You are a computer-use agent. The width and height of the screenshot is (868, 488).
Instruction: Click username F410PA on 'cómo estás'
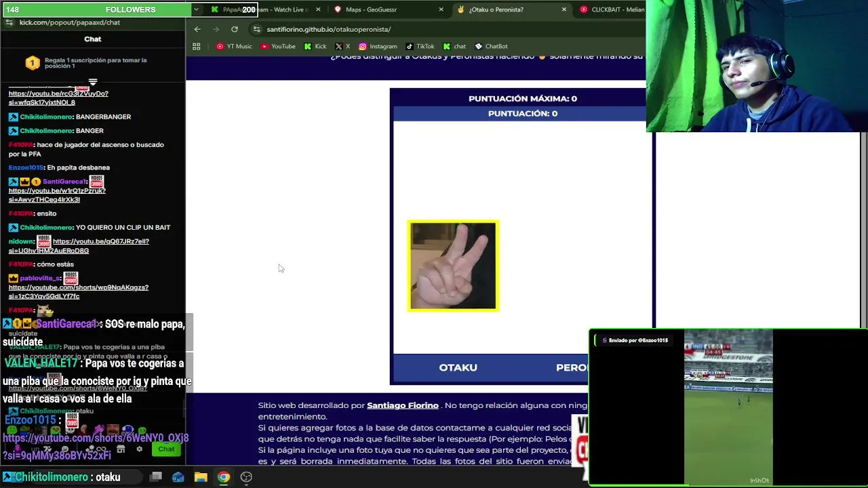(x=21, y=264)
